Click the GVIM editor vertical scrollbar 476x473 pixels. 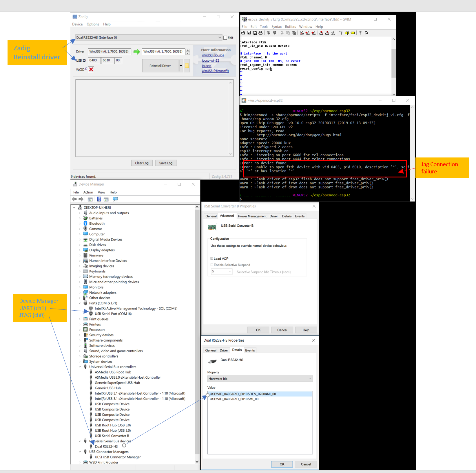393,67
